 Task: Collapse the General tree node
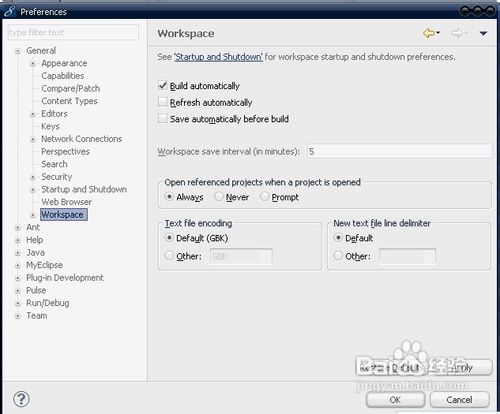click(x=18, y=51)
